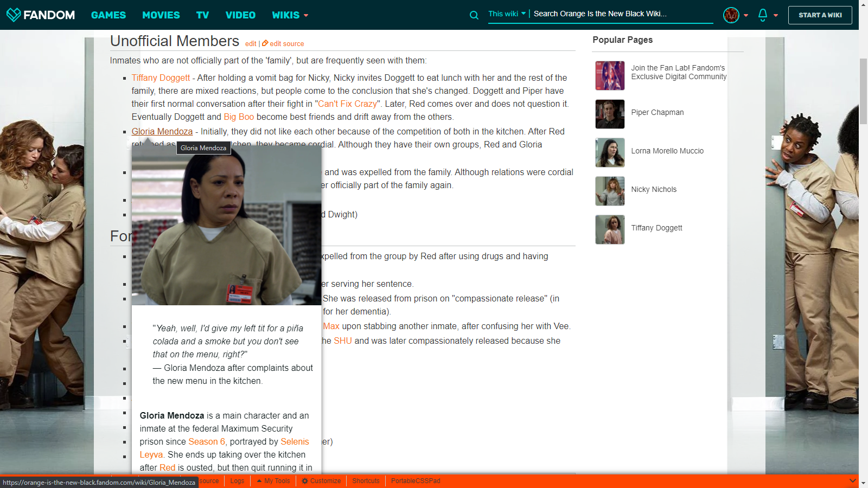Click edit link beside Unofficial Members
The image size is (868, 488).
[x=251, y=44]
